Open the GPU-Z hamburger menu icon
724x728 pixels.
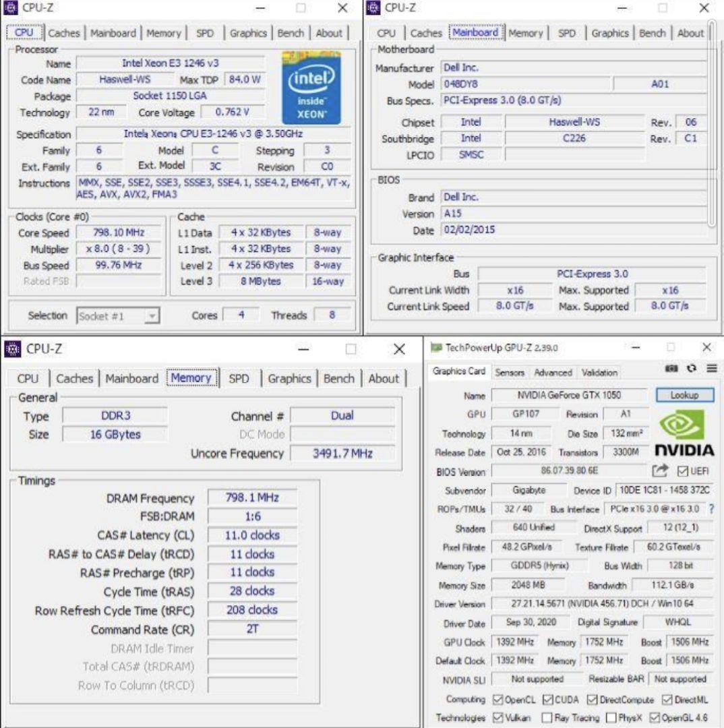[713, 368]
